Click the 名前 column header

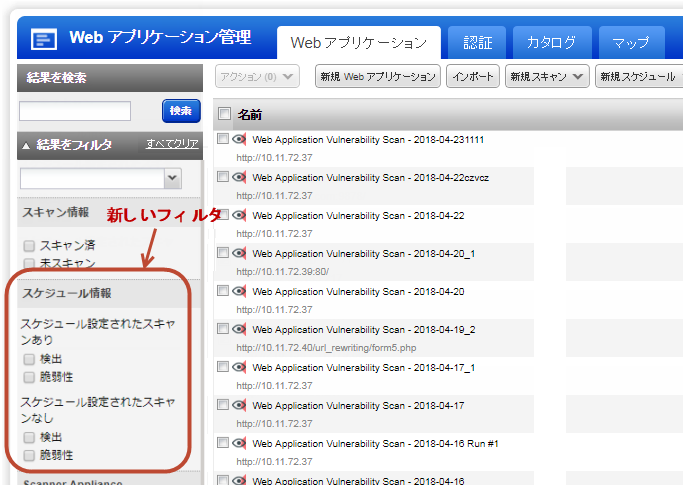coord(250,115)
